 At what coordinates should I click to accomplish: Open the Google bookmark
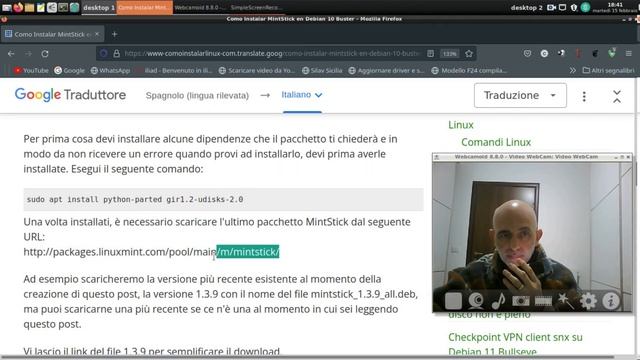pos(69,70)
